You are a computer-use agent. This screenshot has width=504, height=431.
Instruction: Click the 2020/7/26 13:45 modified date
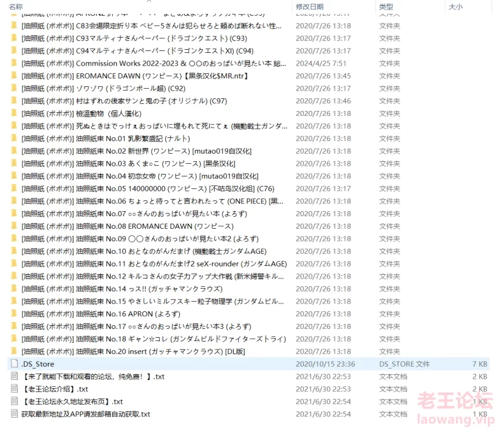323,76
